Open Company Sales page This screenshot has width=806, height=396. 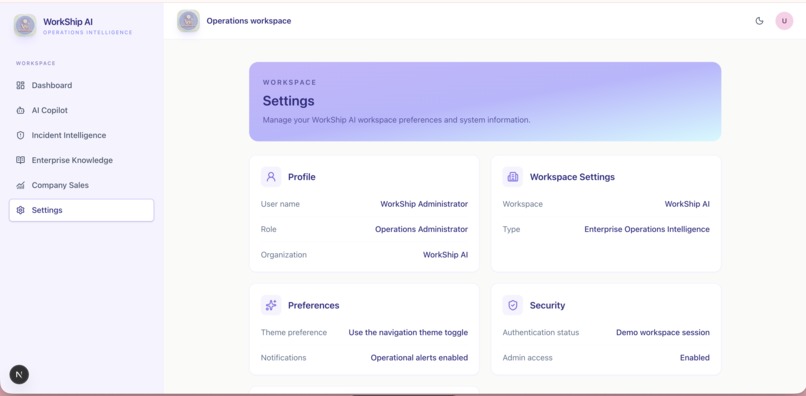pos(81,185)
